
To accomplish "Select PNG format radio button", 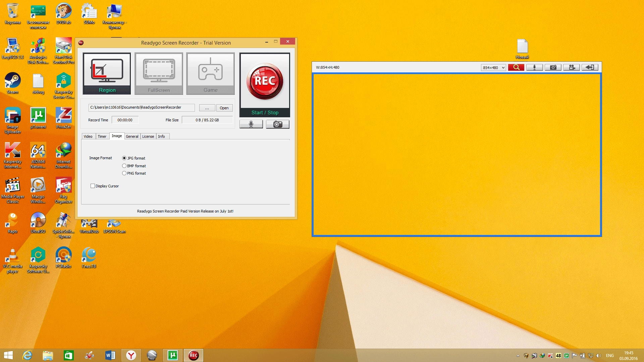I will point(124,173).
